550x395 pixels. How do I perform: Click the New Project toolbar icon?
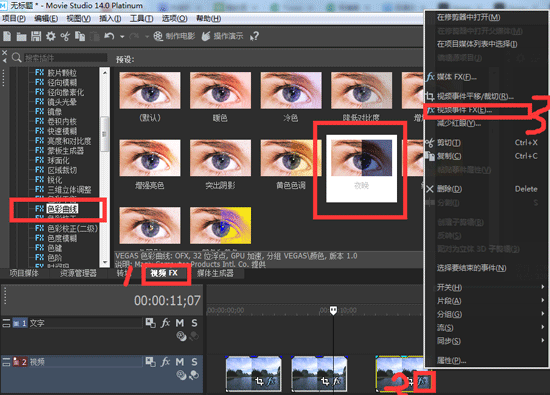click(x=7, y=36)
